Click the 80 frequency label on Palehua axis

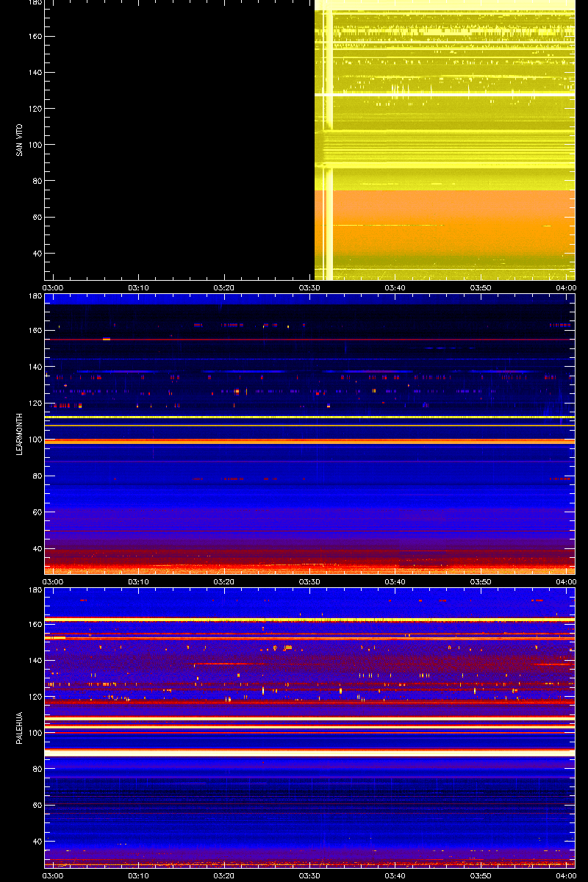tap(37, 768)
